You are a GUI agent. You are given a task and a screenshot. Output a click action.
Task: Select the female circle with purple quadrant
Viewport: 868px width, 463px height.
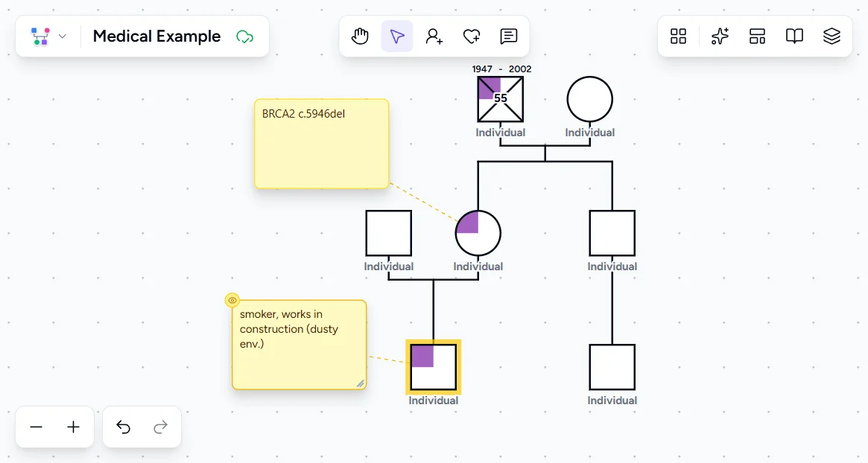(478, 233)
